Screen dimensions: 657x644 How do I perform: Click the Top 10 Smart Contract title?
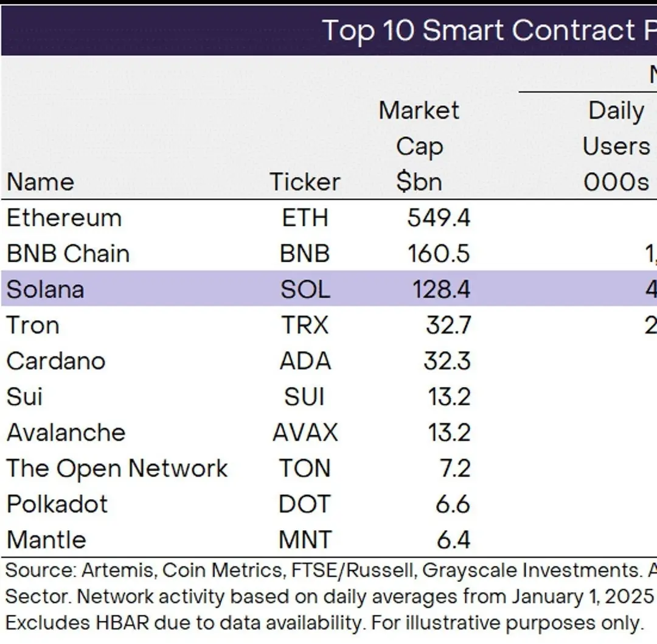tap(487, 30)
